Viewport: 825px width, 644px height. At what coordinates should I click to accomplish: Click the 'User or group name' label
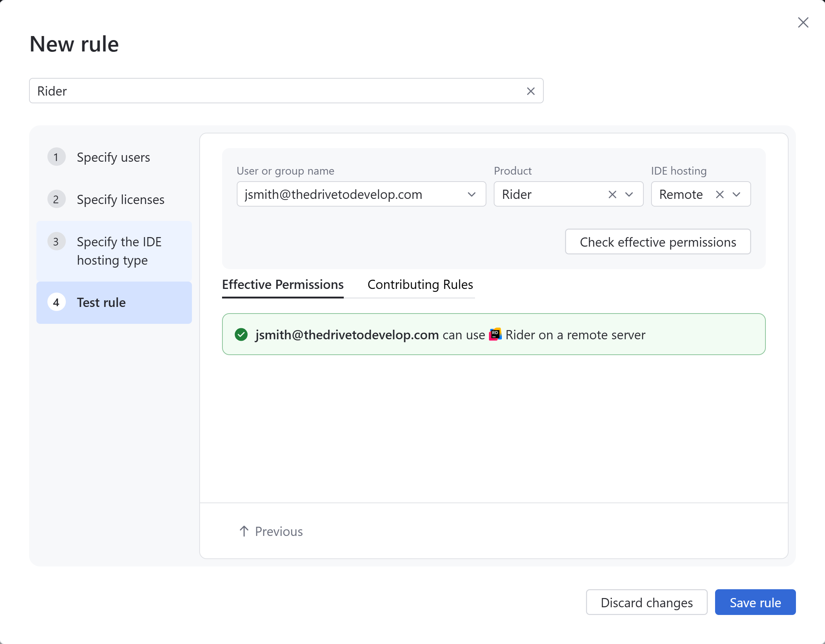(285, 171)
